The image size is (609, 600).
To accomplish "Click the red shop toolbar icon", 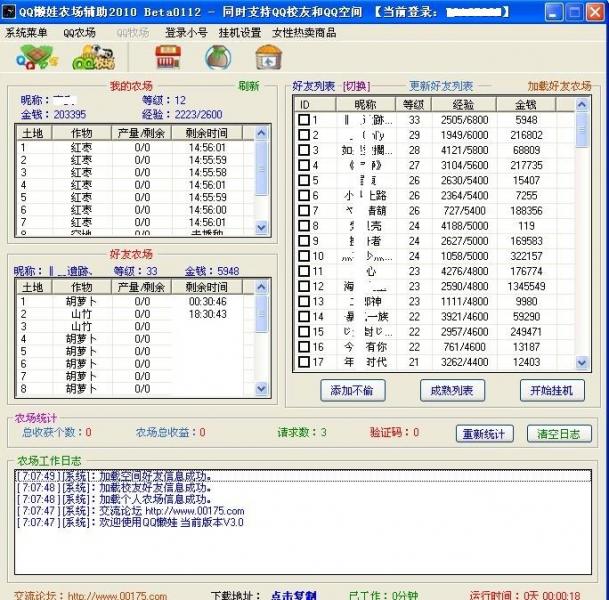I will click(168, 57).
